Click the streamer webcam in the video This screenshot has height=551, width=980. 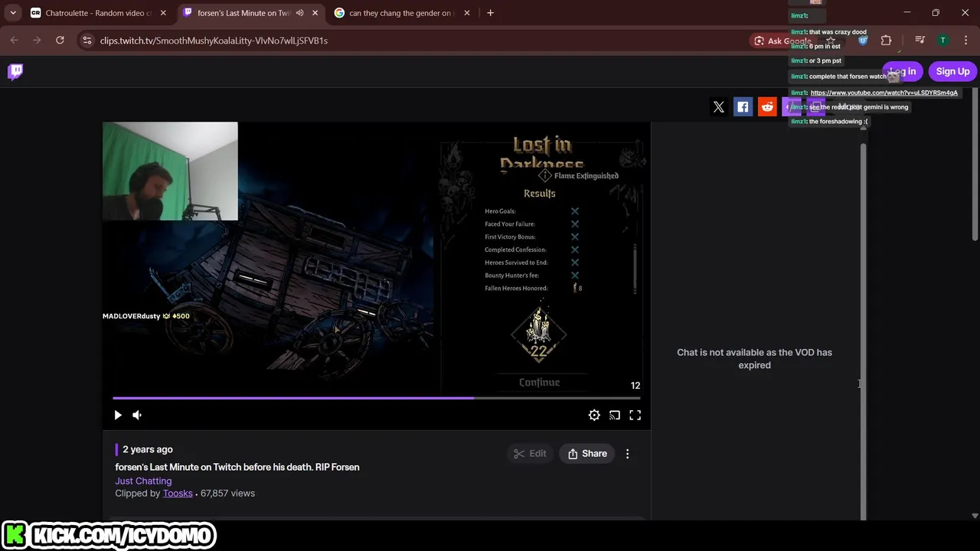pyautogui.click(x=170, y=171)
